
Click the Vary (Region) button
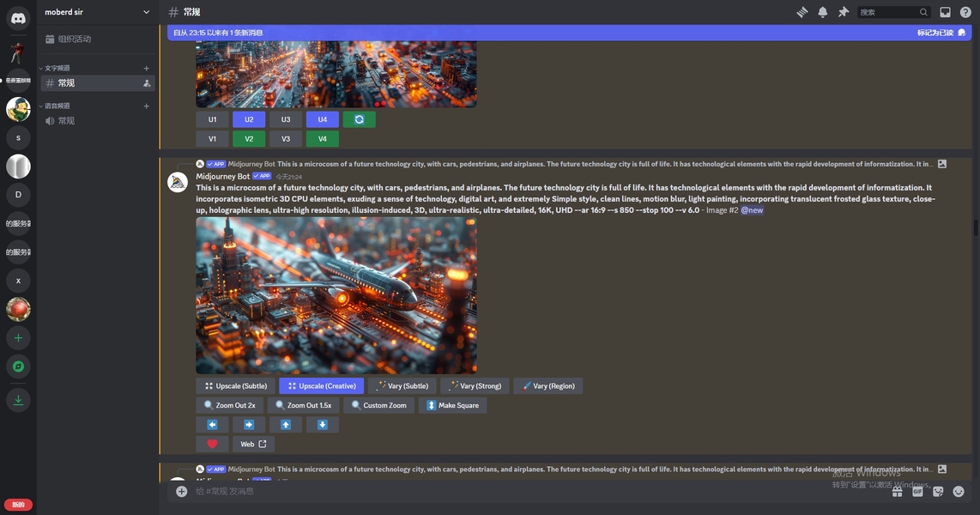548,386
